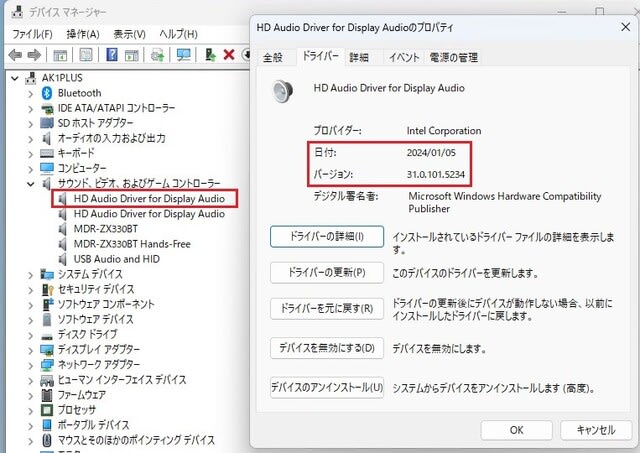Confirm with the OK button
Viewport: 640px width, 453px height.
[516, 430]
